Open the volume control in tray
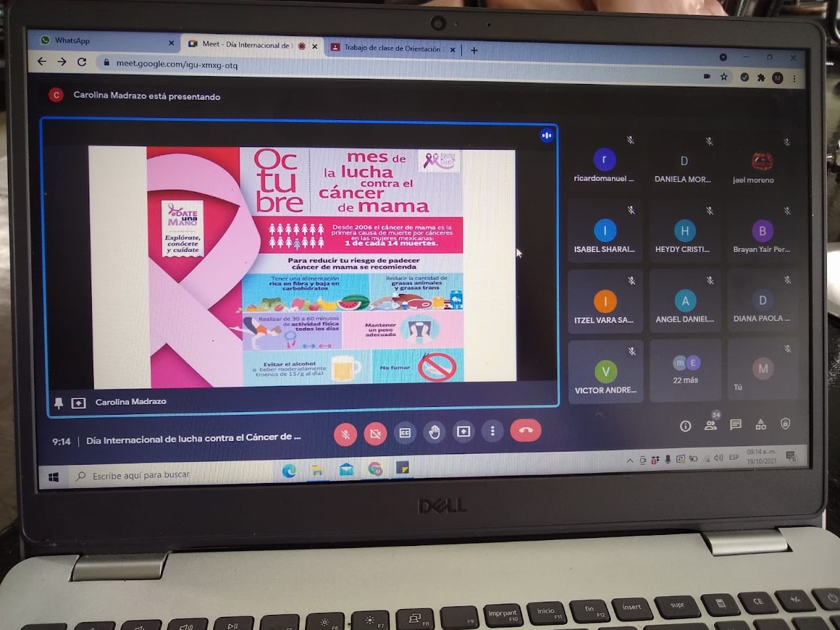840x630 pixels. tap(719, 458)
